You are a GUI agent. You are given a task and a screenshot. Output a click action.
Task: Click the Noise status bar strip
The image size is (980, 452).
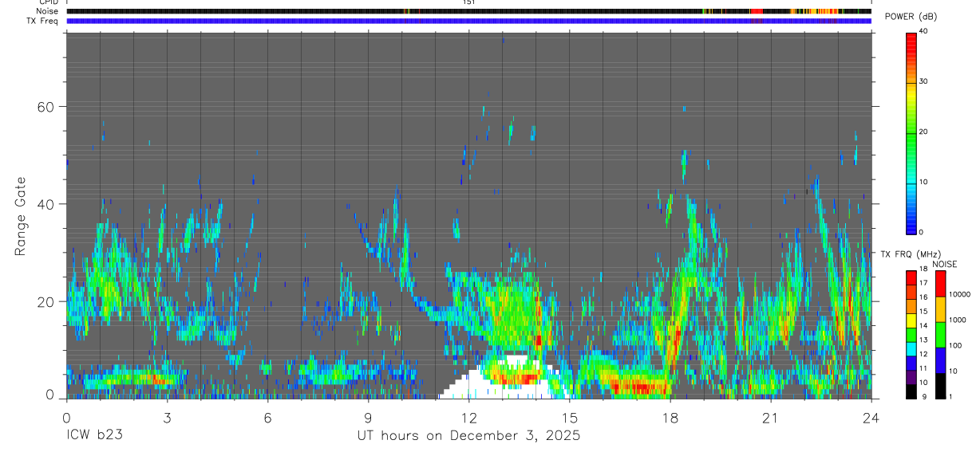point(468,11)
